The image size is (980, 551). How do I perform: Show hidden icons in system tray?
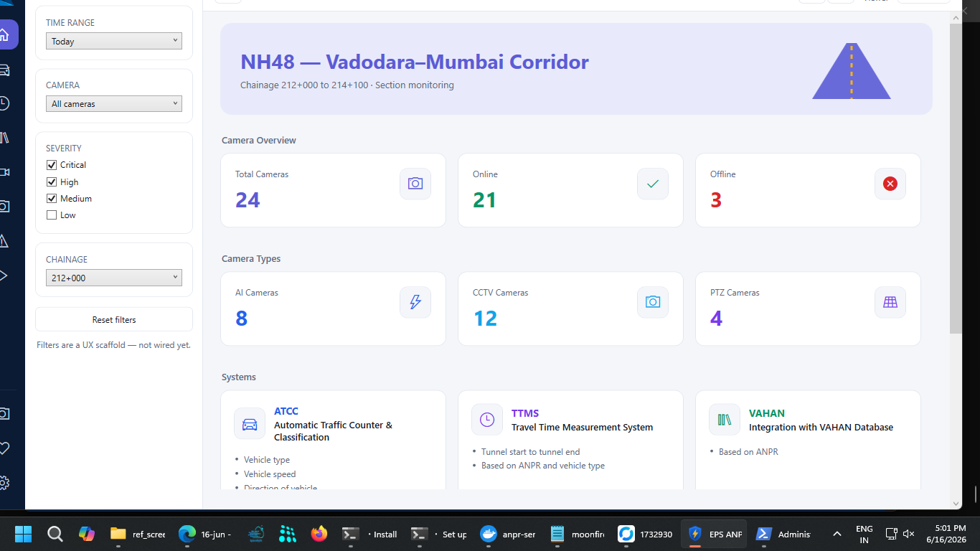click(837, 534)
